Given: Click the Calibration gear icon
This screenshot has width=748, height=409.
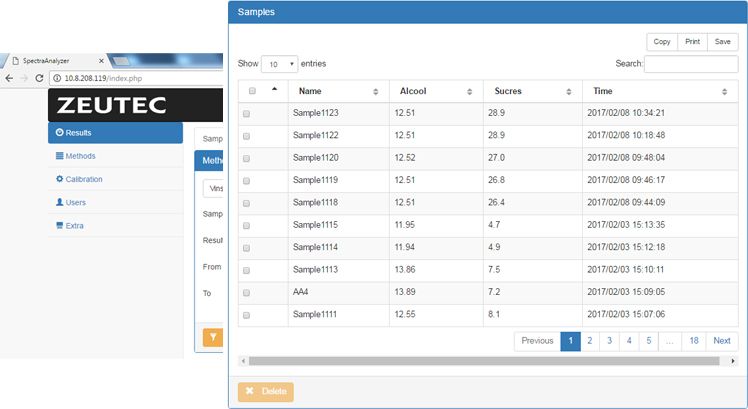Looking at the screenshot, I should click(x=59, y=179).
